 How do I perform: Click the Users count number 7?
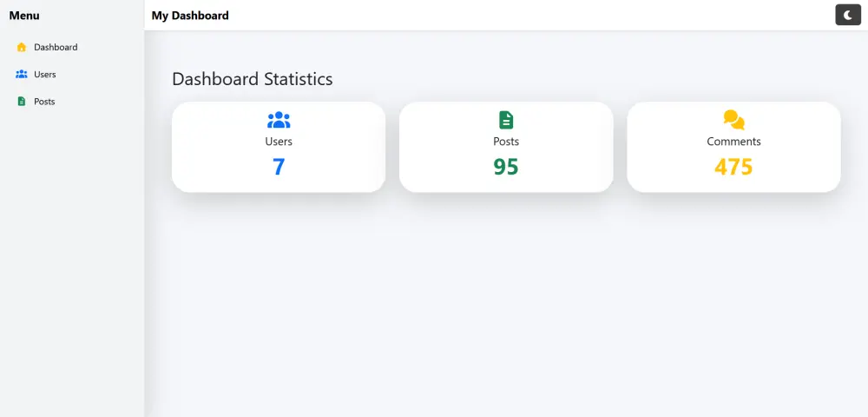pos(279,167)
